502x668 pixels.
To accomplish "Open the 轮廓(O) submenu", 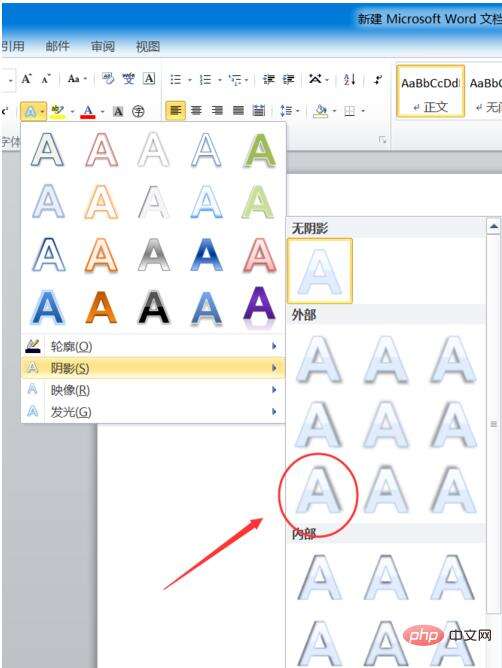I will pyautogui.click(x=153, y=346).
